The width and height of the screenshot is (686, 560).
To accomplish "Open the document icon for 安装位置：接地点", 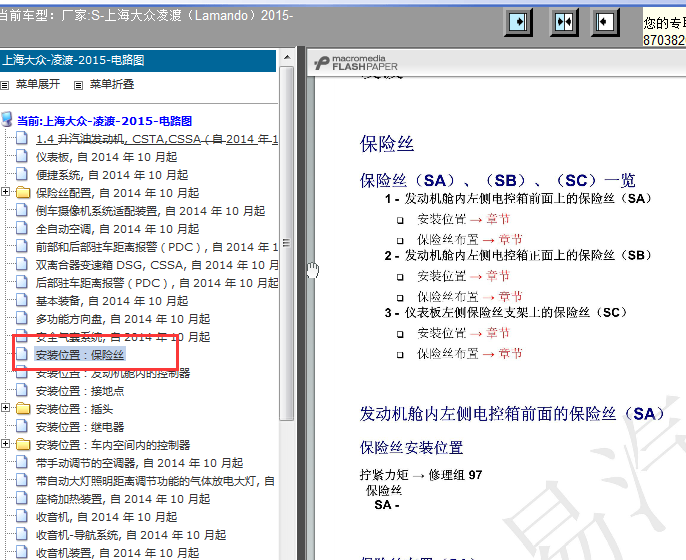I will point(21,390).
